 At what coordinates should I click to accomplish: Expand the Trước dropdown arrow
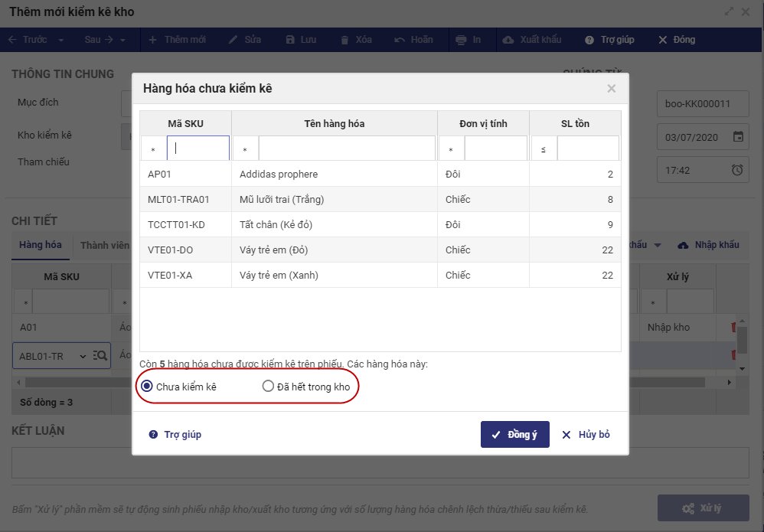61,40
